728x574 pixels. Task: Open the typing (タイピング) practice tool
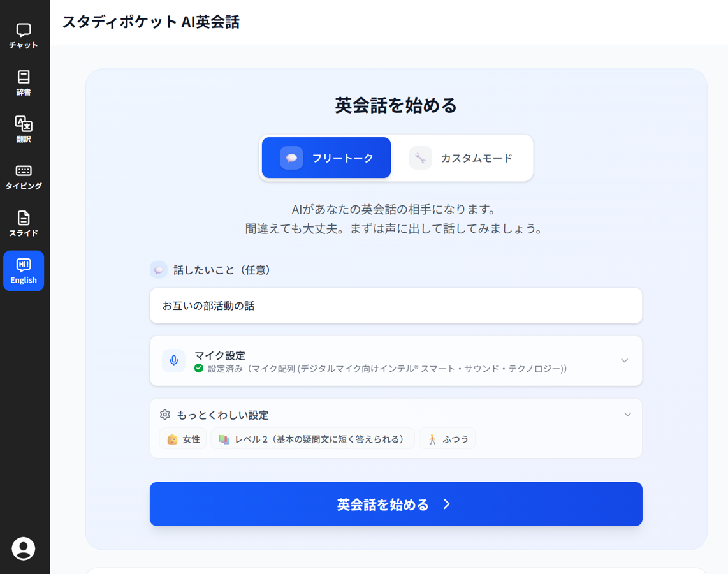tap(24, 177)
